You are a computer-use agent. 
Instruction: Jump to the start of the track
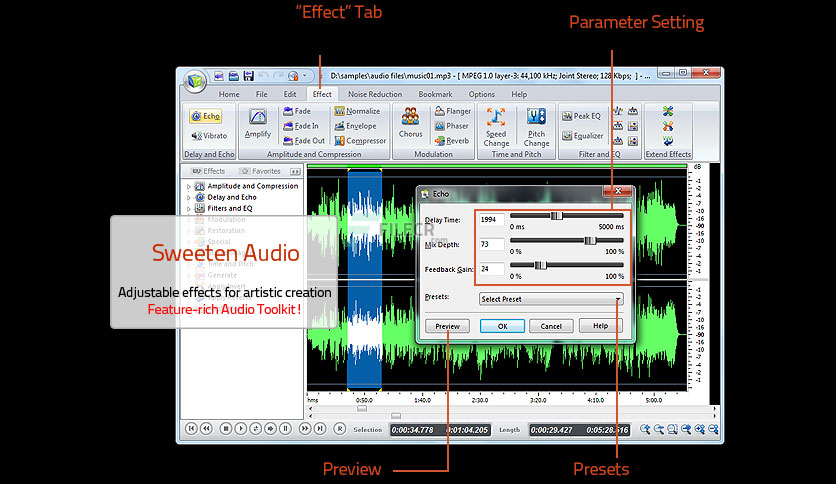pos(191,429)
